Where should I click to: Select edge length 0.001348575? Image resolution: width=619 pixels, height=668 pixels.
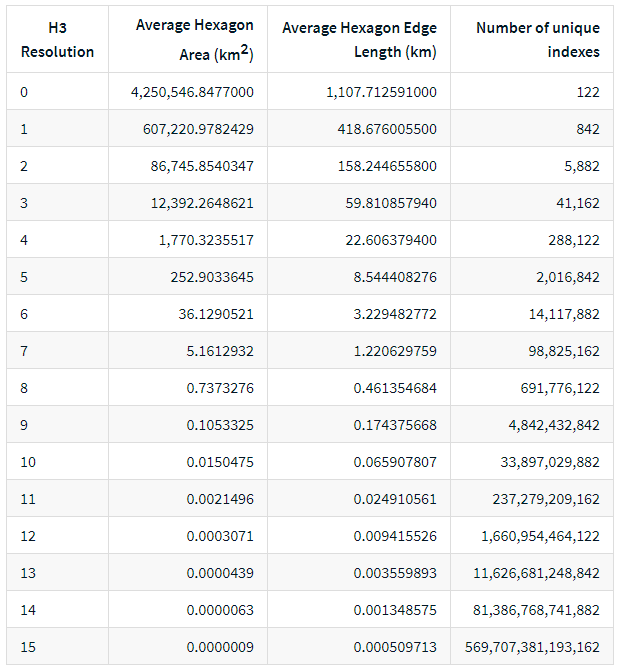pyautogui.click(x=395, y=611)
